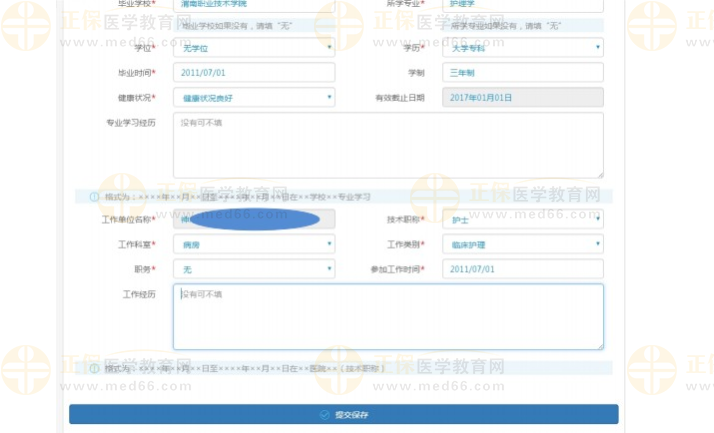Open the 健康状况 dropdown
This screenshot has height=433, width=714.
pyautogui.click(x=254, y=98)
